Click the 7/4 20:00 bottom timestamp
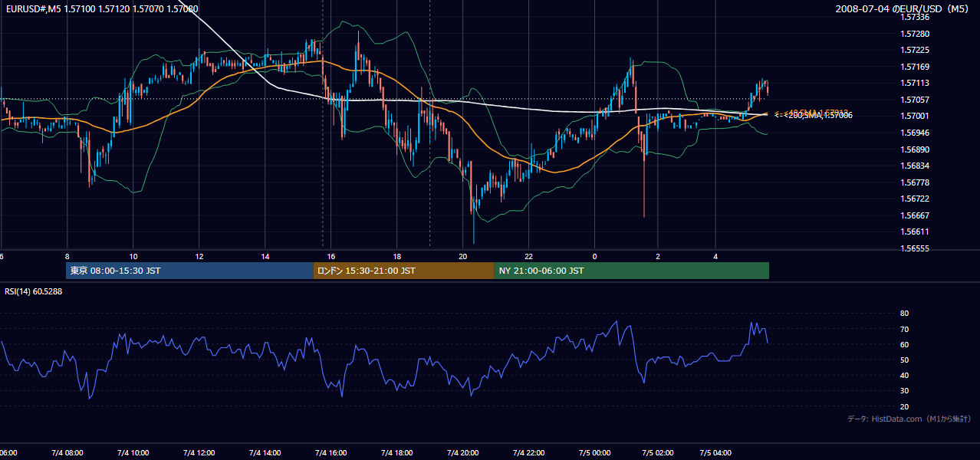The height and width of the screenshot is (460, 980). point(462,453)
